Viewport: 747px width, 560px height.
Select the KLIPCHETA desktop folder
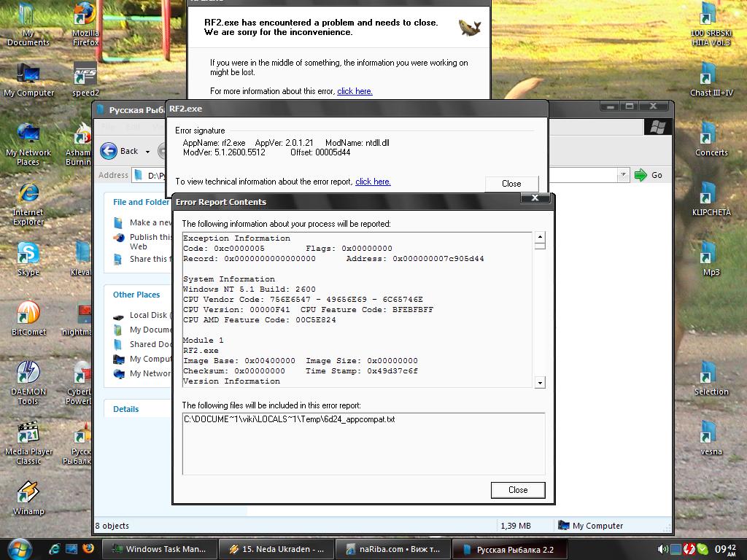[x=711, y=199]
